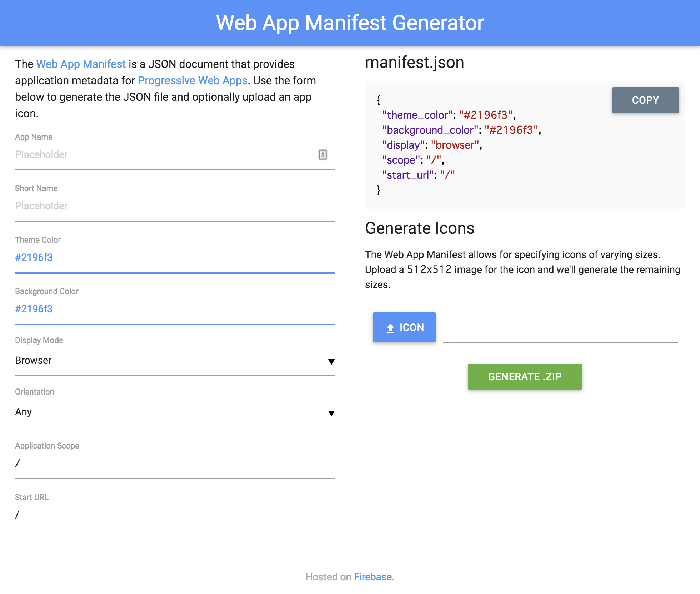Screen dimensions: 700x594
Task: Click the Orientation dropdown caret arrow
Action: pyautogui.click(x=331, y=414)
